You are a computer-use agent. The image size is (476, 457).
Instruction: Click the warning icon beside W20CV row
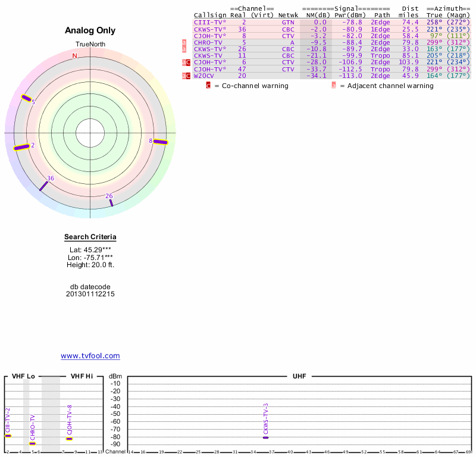(x=187, y=76)
